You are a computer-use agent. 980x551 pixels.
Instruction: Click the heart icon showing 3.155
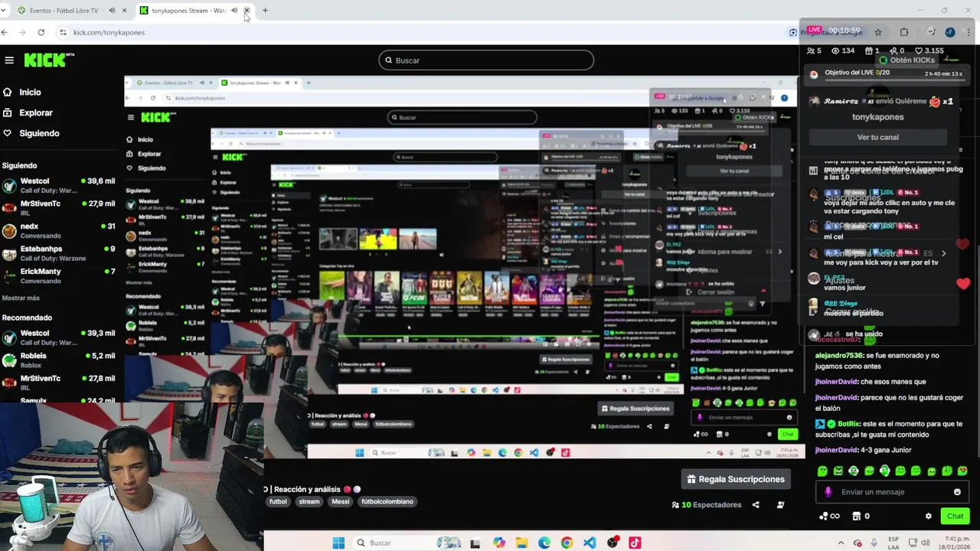point(919,51)
